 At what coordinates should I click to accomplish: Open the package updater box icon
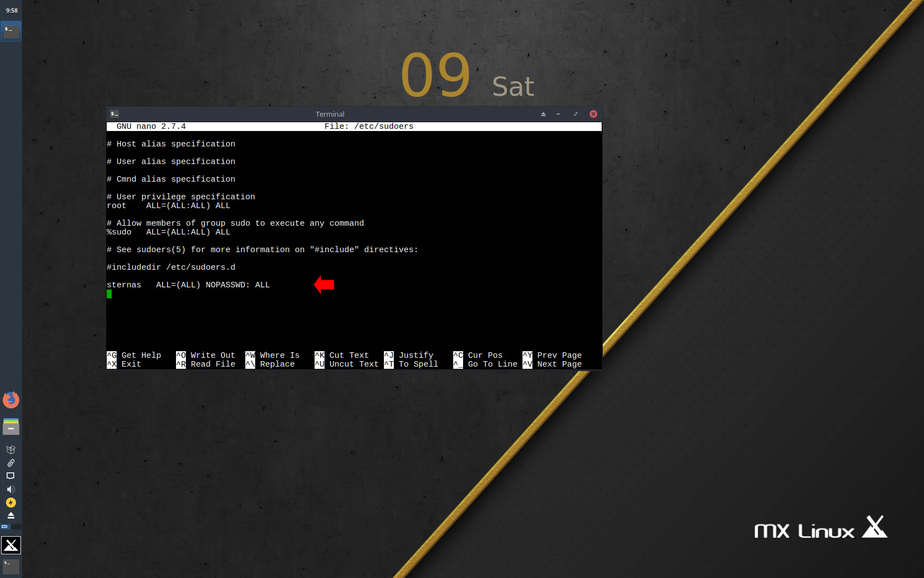pos(10,450)
